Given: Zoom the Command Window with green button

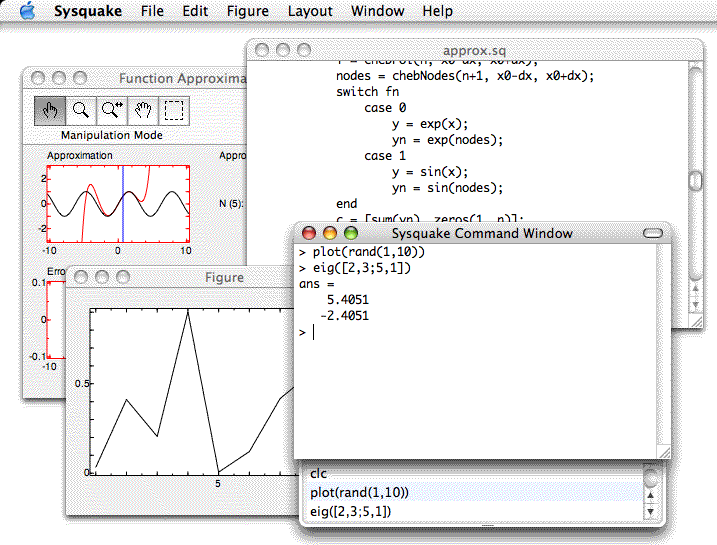Looking at the screenshot, I should (351, 233).
